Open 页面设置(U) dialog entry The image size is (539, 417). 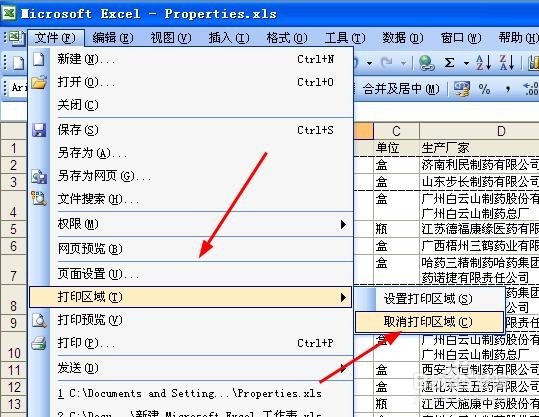pos(191,274)
